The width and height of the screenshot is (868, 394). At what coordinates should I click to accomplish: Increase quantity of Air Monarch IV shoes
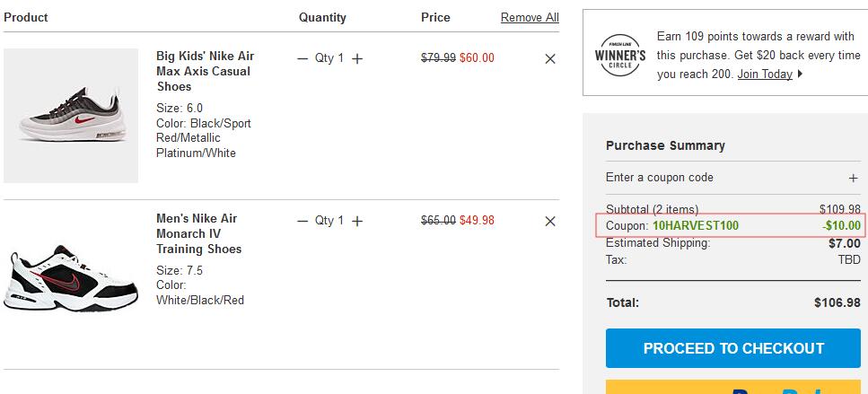(357, 222)
